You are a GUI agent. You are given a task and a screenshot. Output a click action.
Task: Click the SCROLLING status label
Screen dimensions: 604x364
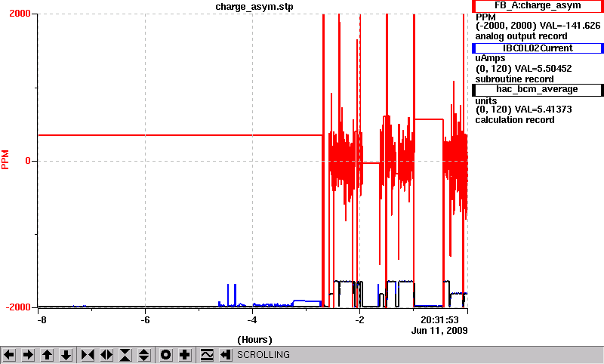coord(263,355)
